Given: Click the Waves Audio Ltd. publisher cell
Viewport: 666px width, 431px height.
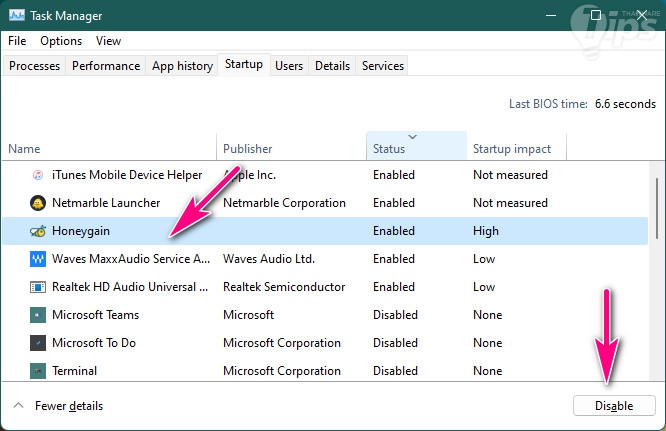Looking at the screenshot, I should click(x=269, y=259).
